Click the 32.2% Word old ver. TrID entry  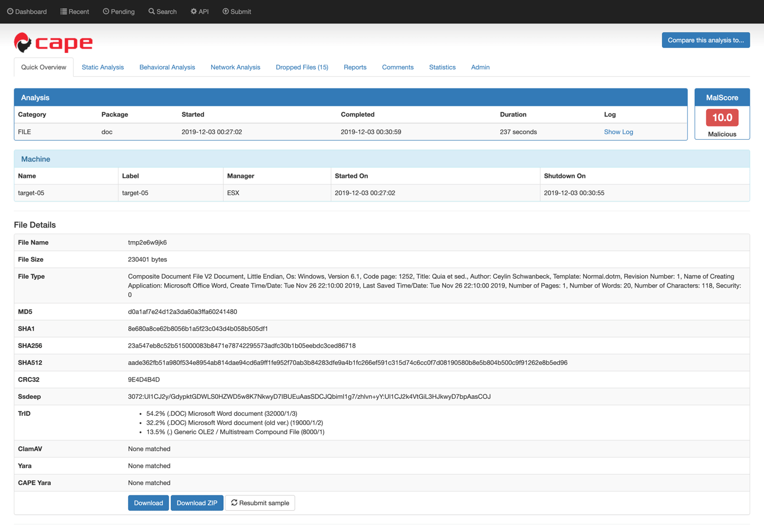(235, 423)
